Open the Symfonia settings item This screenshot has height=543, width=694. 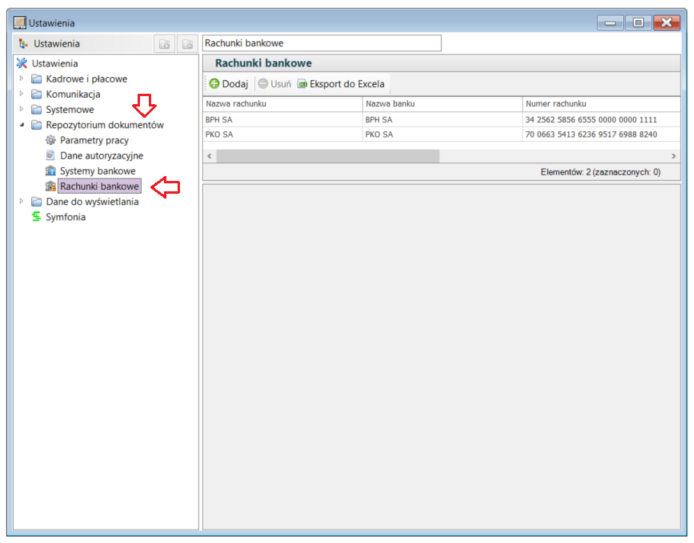66,217
